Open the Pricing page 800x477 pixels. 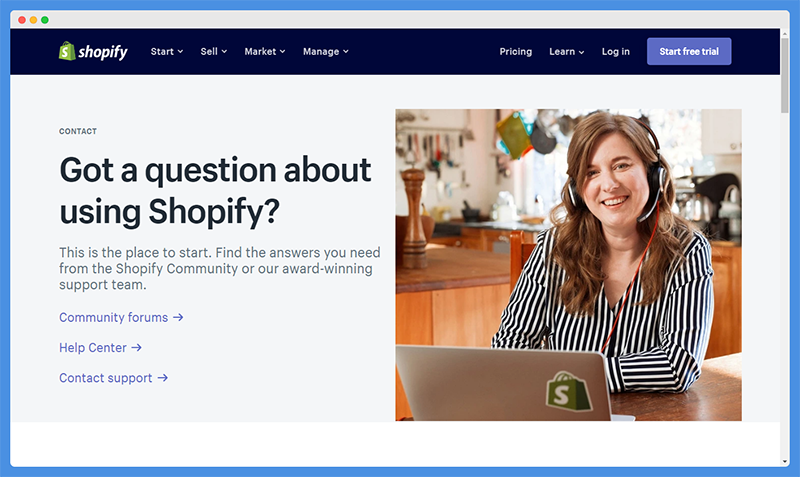pyautogui.click(x=515, y=52)
